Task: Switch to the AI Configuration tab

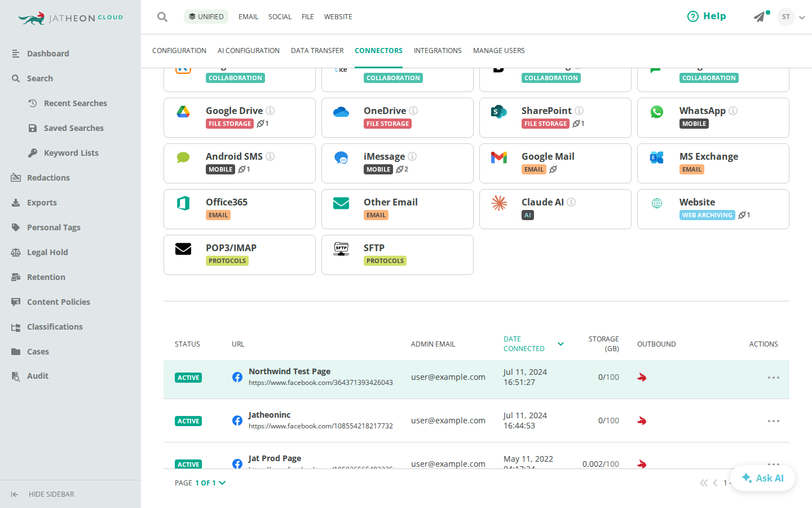Action: click(x=249, y=51)
